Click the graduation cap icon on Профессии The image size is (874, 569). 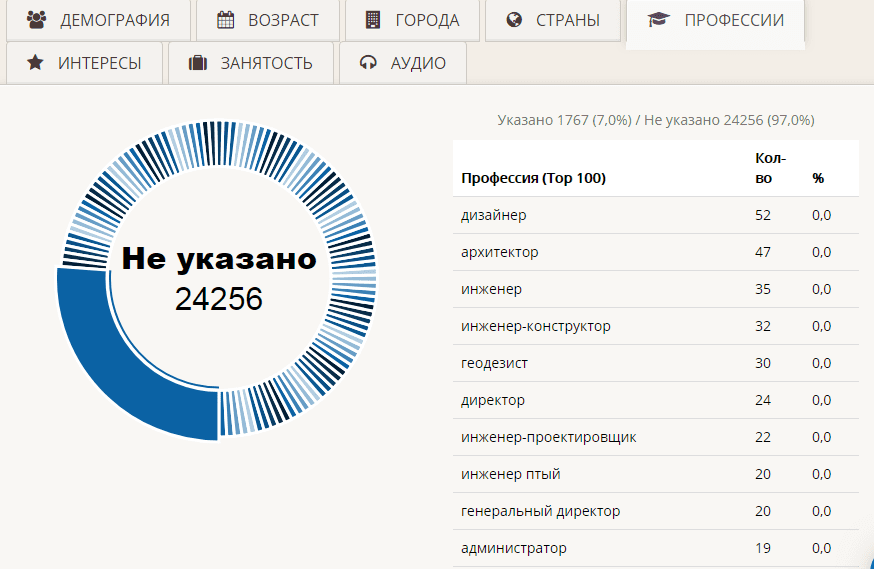tap(659, 20)
